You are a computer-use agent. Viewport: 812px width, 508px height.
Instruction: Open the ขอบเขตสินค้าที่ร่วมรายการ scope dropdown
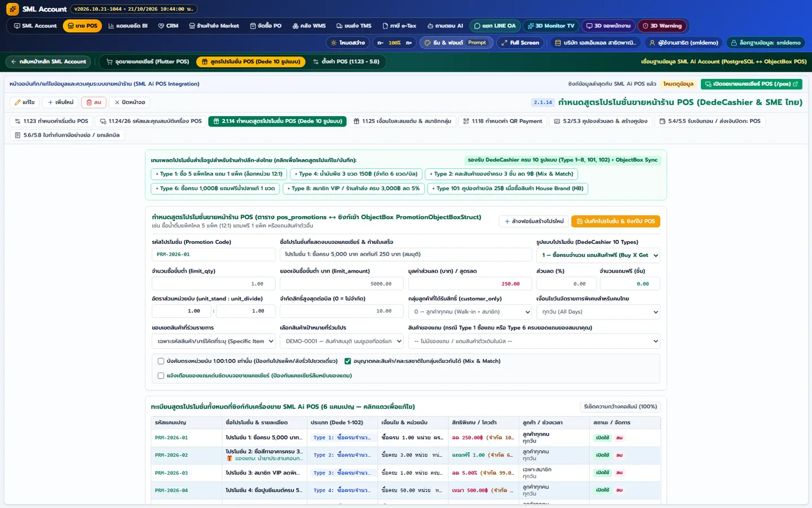point(214,341)
